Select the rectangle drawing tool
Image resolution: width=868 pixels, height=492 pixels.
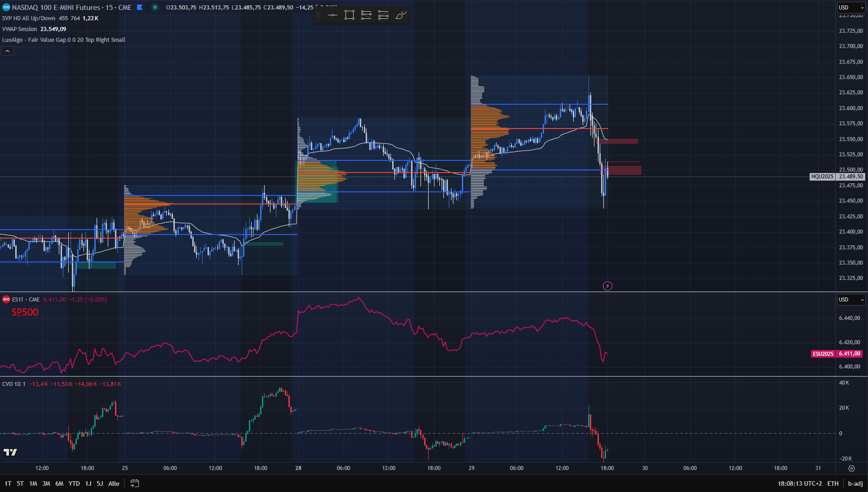(x=350, y=15)
